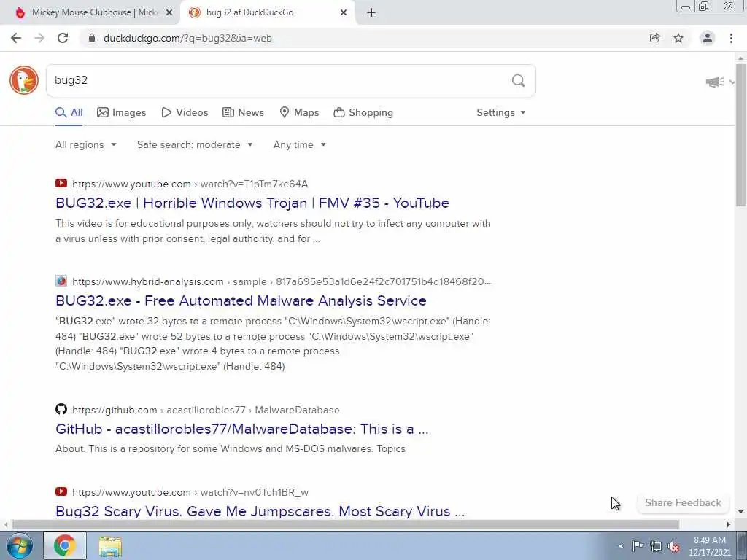Screen dimensions: 747x560
Task: Open the Any time filter dropdown
Action: (x=299, y=145)
